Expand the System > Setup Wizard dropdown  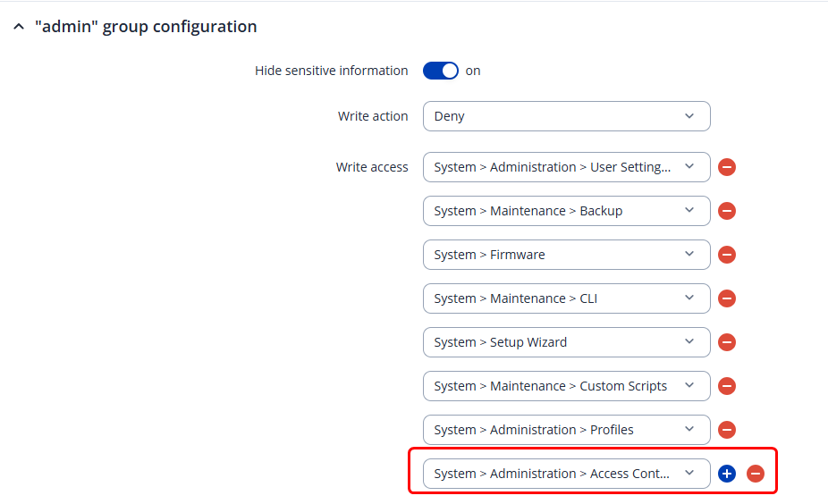click(566, 342)
